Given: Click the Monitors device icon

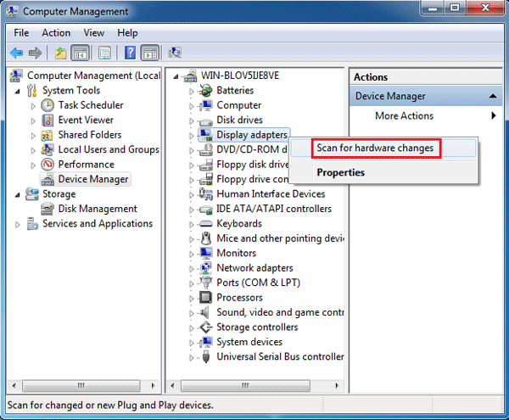Looking at the screenshot, I should coord(206,253).
